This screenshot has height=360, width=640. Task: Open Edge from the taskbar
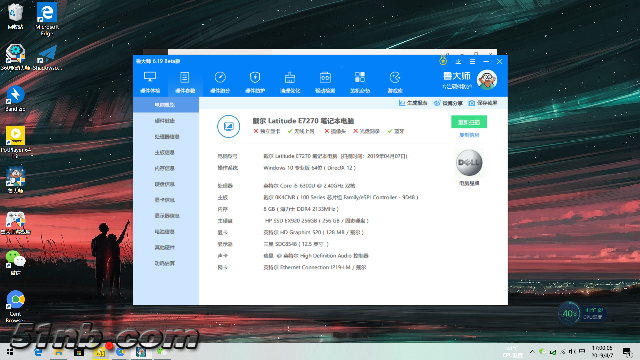tap(39, 352)
